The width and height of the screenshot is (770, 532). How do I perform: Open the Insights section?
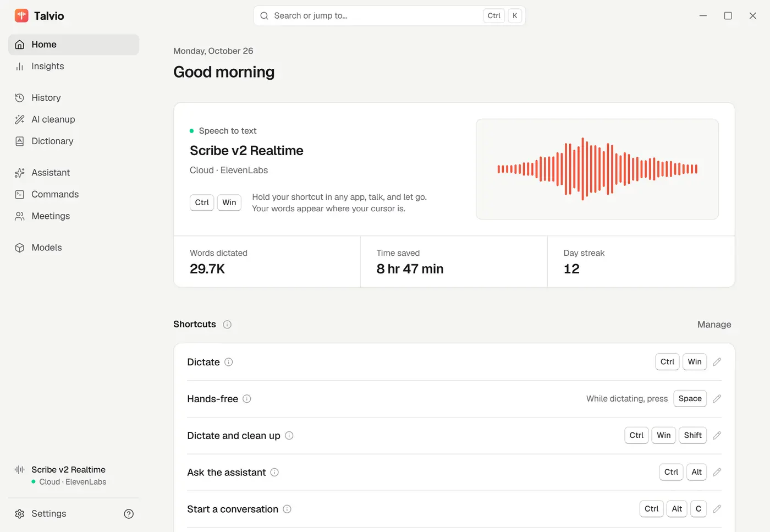74,67
